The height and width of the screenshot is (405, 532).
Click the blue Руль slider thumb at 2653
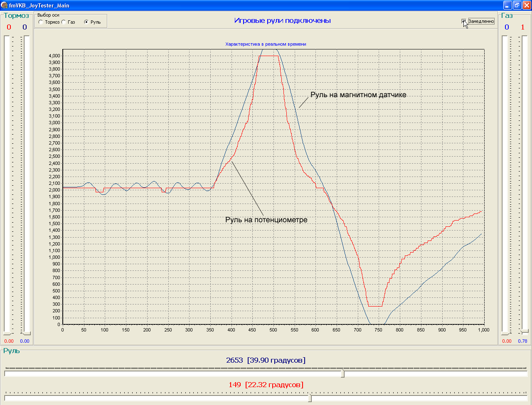(343, 374)
